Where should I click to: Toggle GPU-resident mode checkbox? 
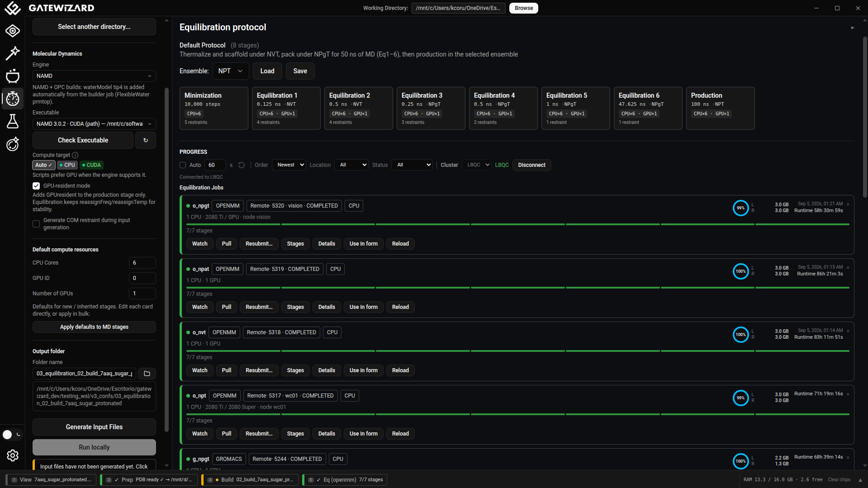pyautogui.click(x=36, y=186)
